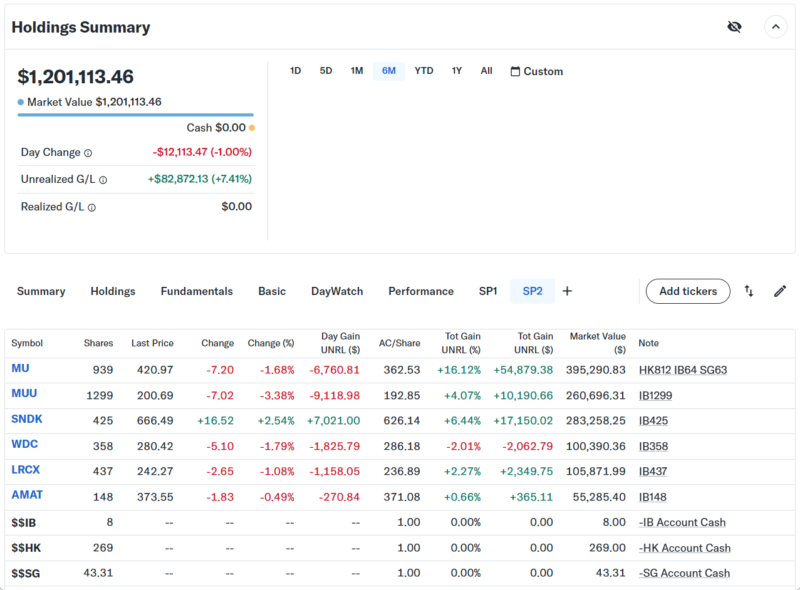Sort by the Market Value column header
Viewport: 800px width, 590px height.
pyautogui.click(x=597, y=343)
